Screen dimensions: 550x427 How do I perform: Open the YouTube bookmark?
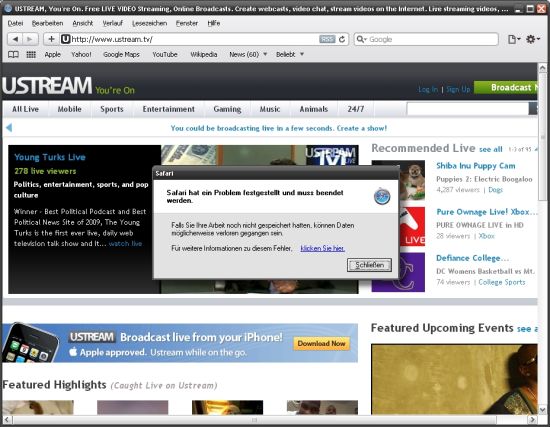click(x=165, y=54)
